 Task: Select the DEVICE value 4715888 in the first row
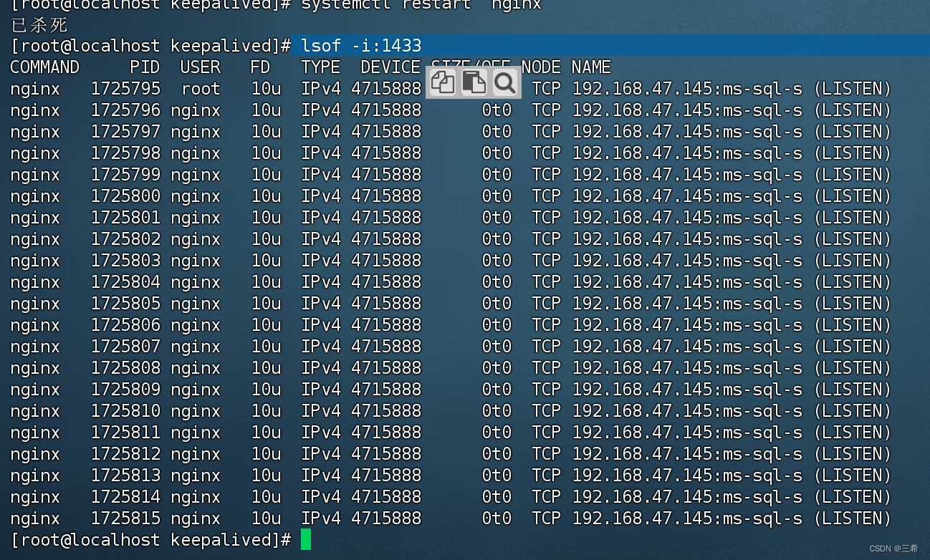point(388,88)
